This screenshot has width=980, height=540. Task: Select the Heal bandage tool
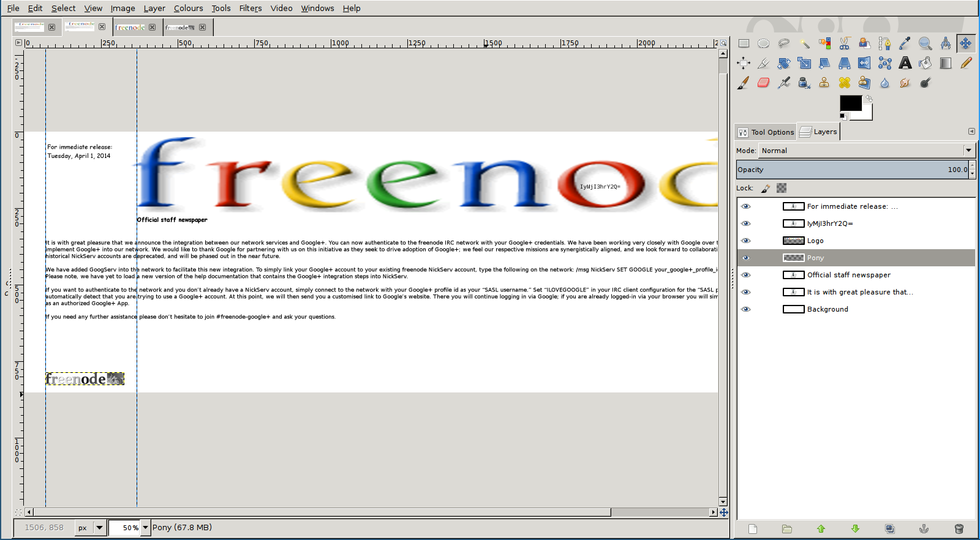tap(845, 83)
